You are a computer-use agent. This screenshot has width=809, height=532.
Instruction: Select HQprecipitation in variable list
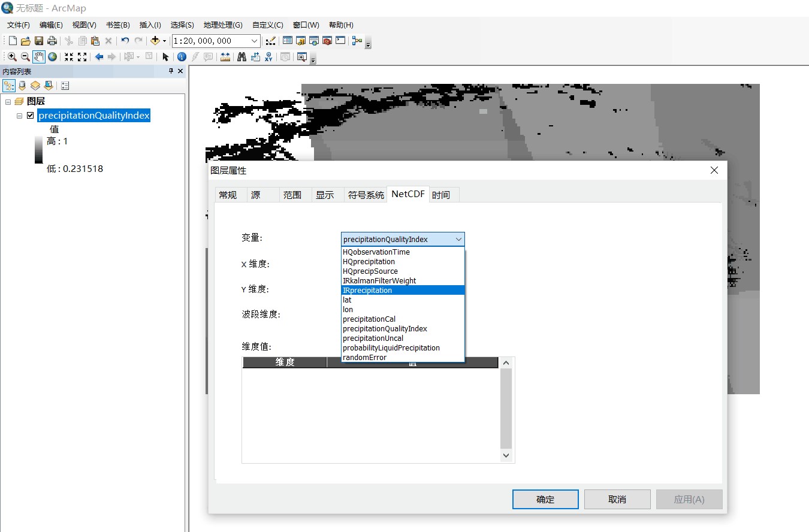(403, 261)
